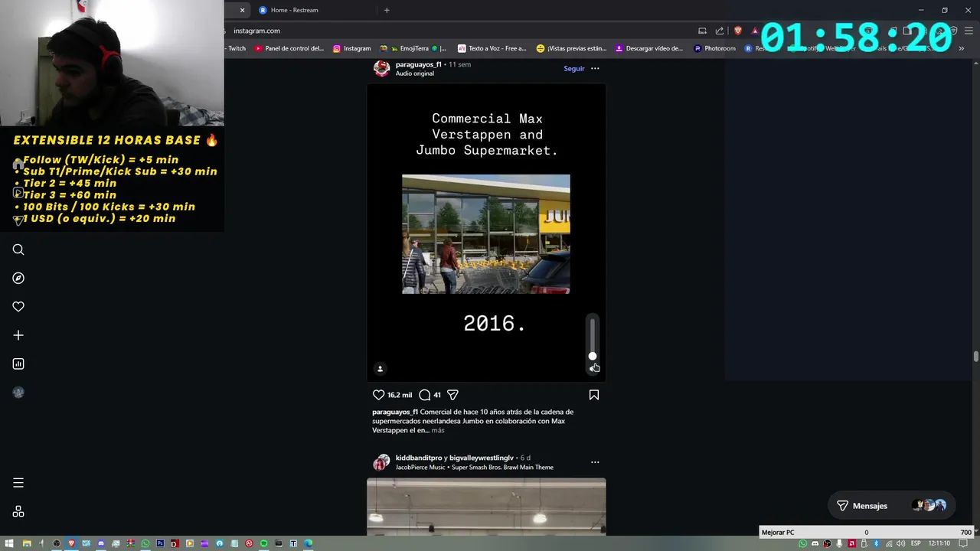
Task: Switch to Brave browser in taskbar
Action: tap(71, 543)
